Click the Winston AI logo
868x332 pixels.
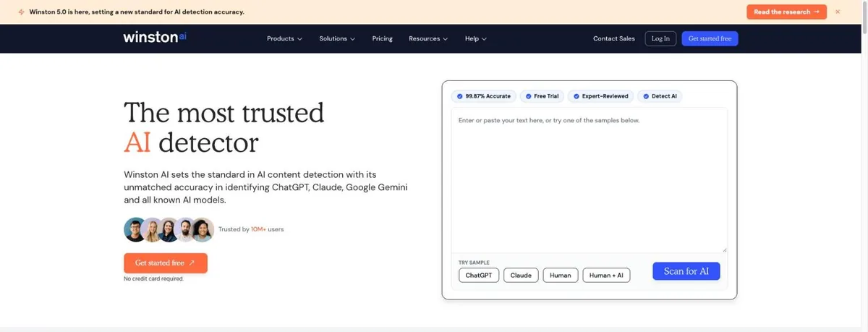pyautogui.click(x=155, y=38)
